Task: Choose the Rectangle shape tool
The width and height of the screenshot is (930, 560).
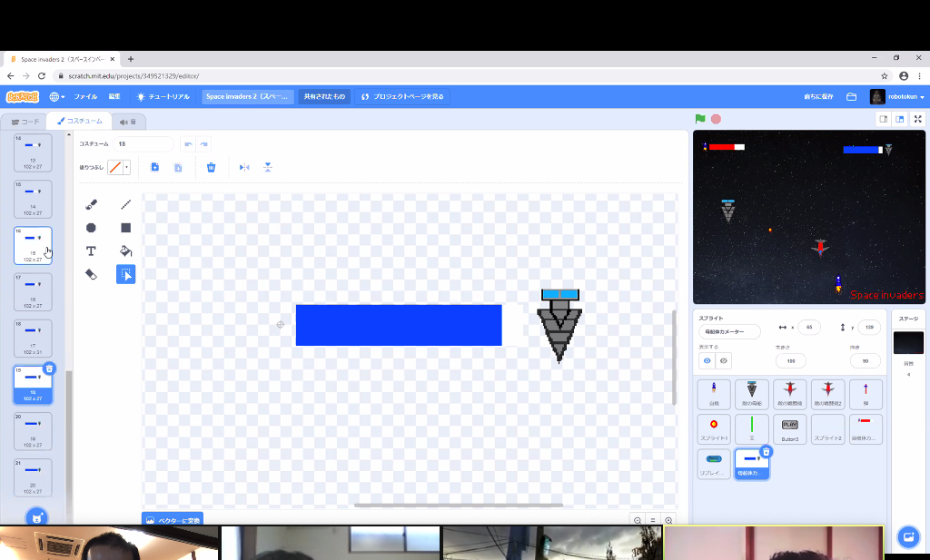Action: [125, 228]
